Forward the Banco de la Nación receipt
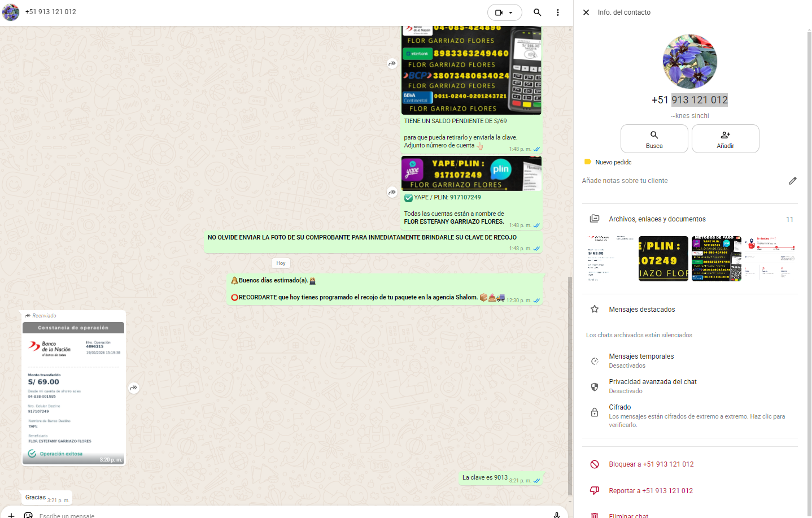Screen dimensions: 812x518 (133, 388)
